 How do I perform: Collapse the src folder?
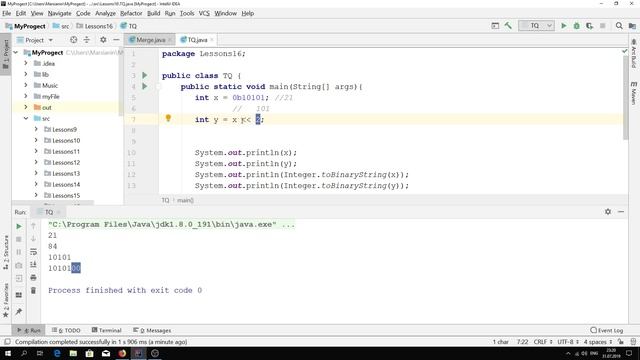[x=26, y=118]
